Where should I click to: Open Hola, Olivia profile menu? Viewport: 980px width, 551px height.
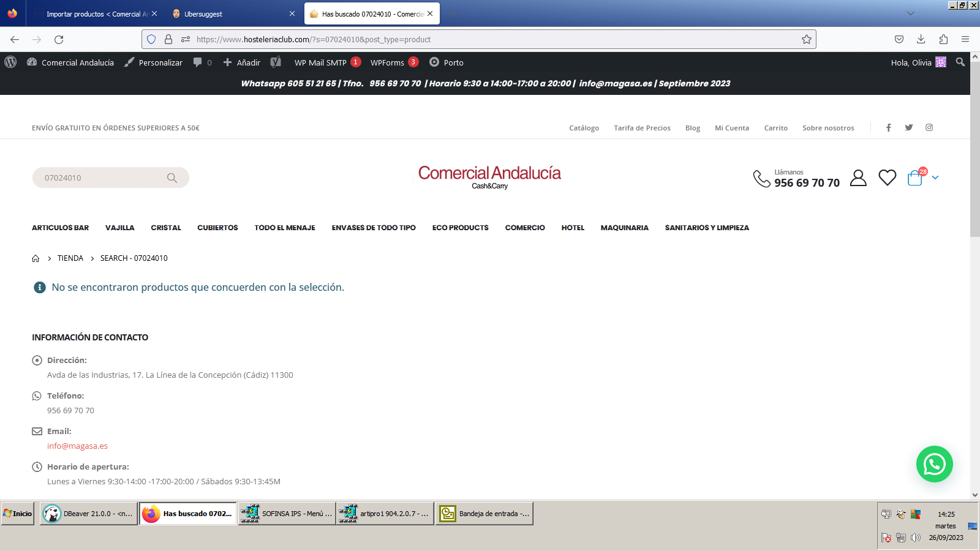click(918, 62)
